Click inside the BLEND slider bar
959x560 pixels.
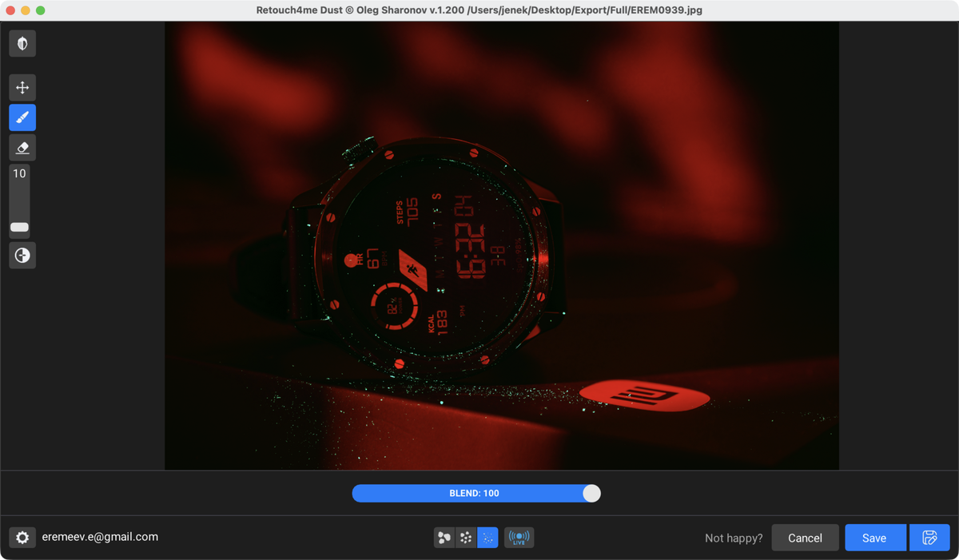[476, 494]
